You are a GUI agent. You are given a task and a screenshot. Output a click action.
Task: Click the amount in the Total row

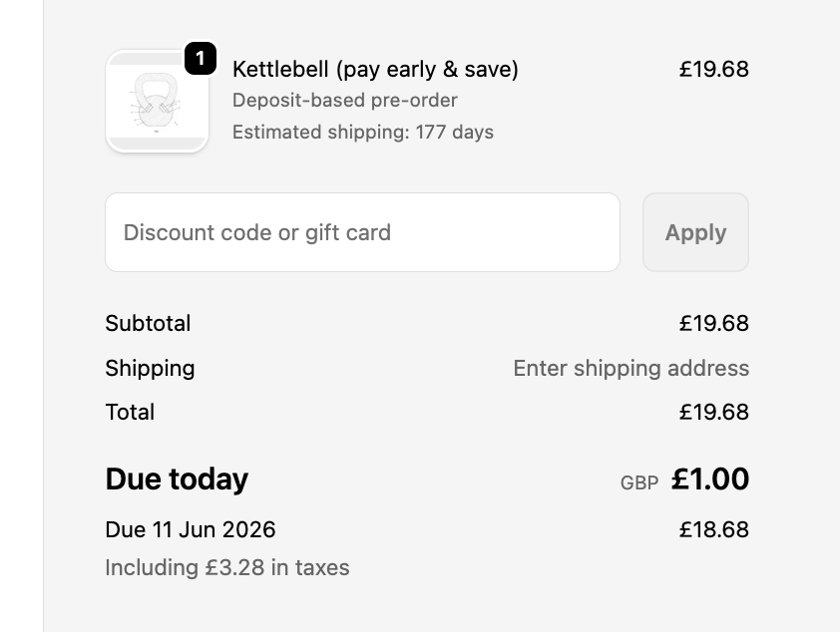click(x=713, y=412)
